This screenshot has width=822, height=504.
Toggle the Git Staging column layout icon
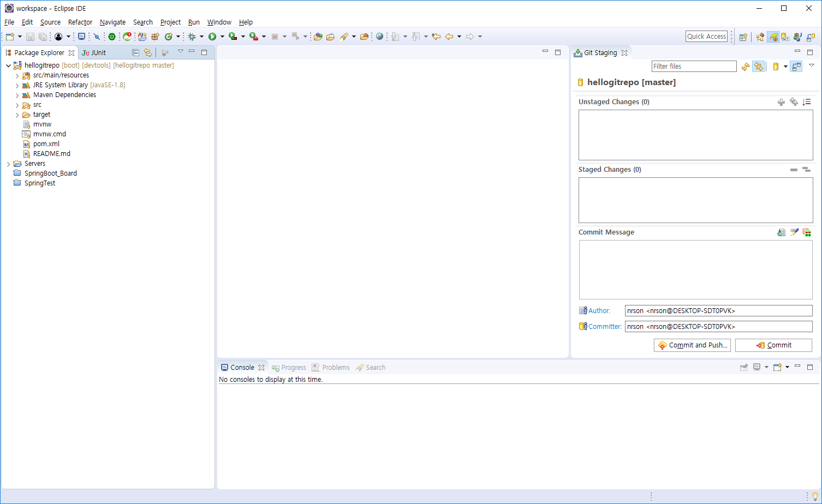click(x=796, y=67)
